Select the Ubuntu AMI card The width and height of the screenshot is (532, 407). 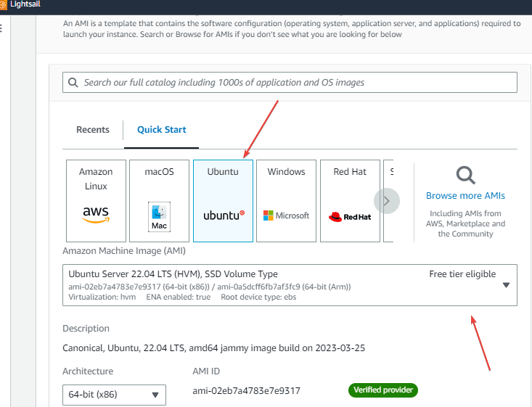pos(223,201)
